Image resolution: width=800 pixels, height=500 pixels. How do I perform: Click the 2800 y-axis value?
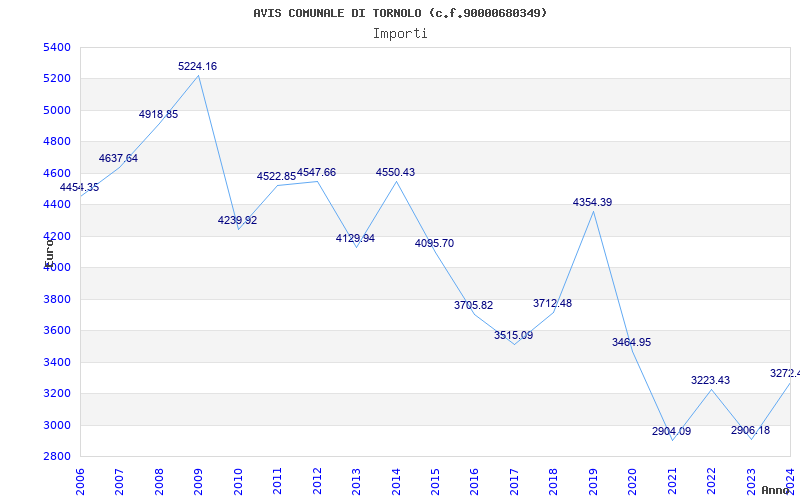(57, 457)
